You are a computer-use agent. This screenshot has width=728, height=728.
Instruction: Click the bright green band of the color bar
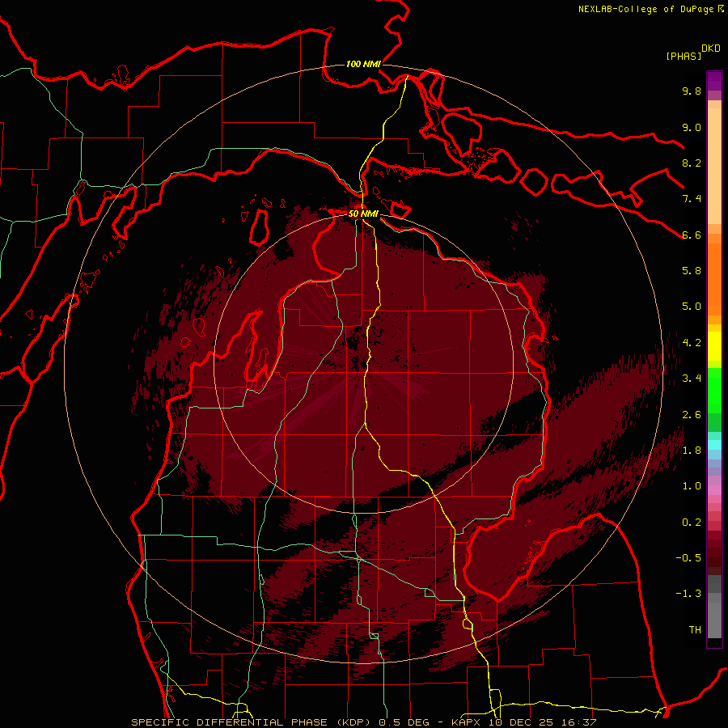[x=714, y=390]
